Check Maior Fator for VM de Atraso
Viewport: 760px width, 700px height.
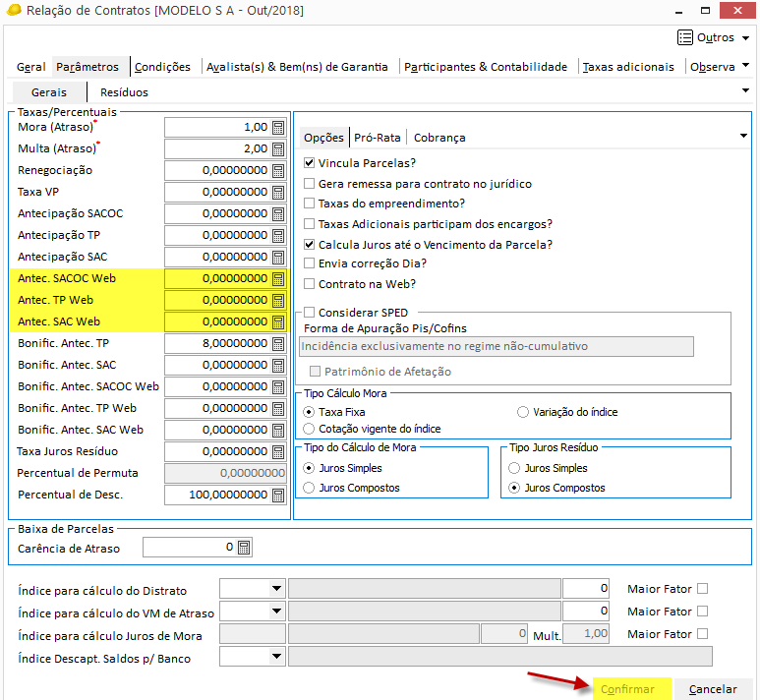tap(702, 612)
